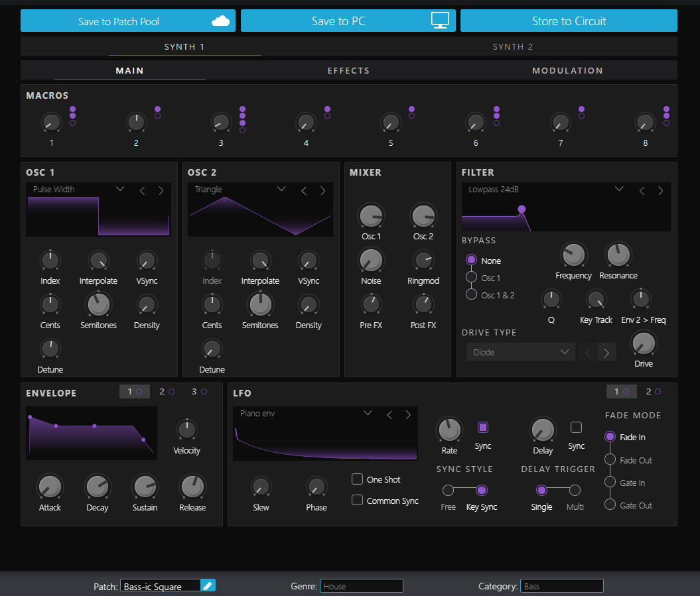Click Save to Patch Pool button
700x596 pixels.
coord(127,21)
